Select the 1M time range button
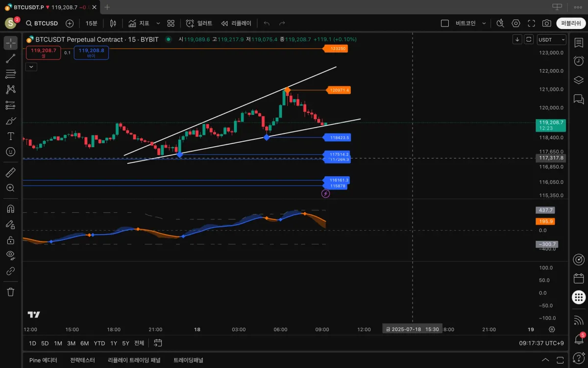 (x=58, y=343)
